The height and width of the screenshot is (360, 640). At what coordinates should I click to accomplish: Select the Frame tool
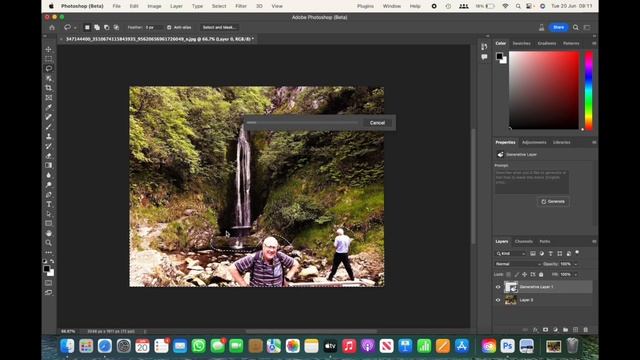[x=49, y=98]
